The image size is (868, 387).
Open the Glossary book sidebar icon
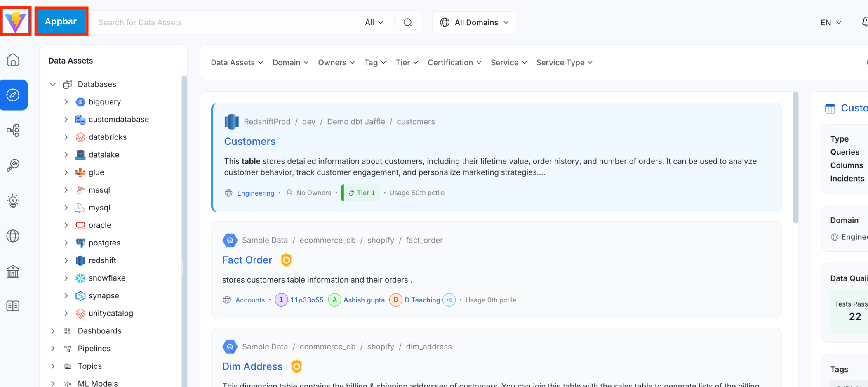coord(13,306)
